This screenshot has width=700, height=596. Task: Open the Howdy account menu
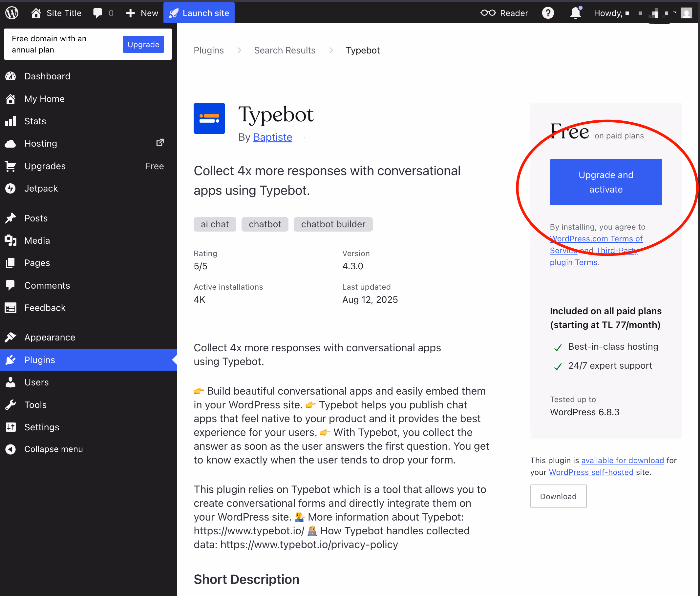pos(608,13)
